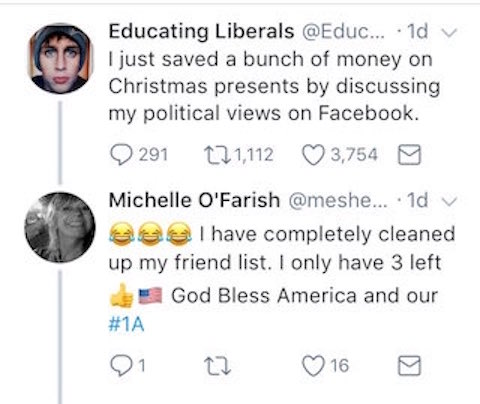The image size is (480, 404).
Task: Open the @Educ... handle
Action: [x=343, y=32]
